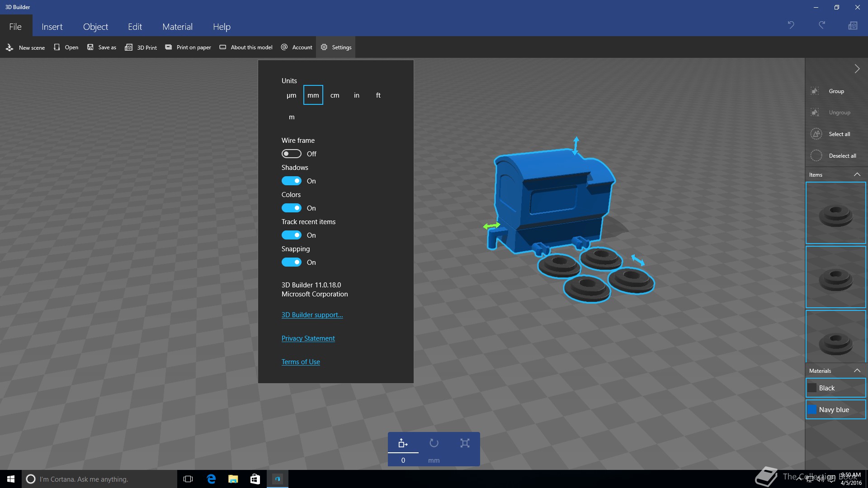Select µm units option

point(292,95)
